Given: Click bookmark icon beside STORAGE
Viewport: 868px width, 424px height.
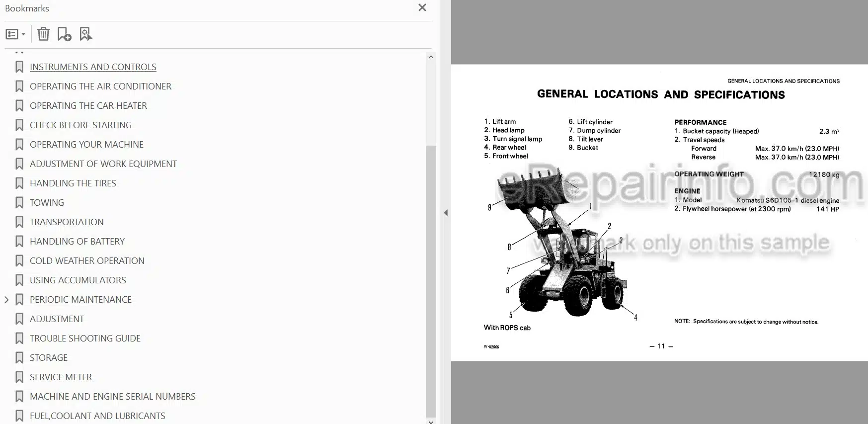Looking at the screenshot, I should tap(19, 357).
